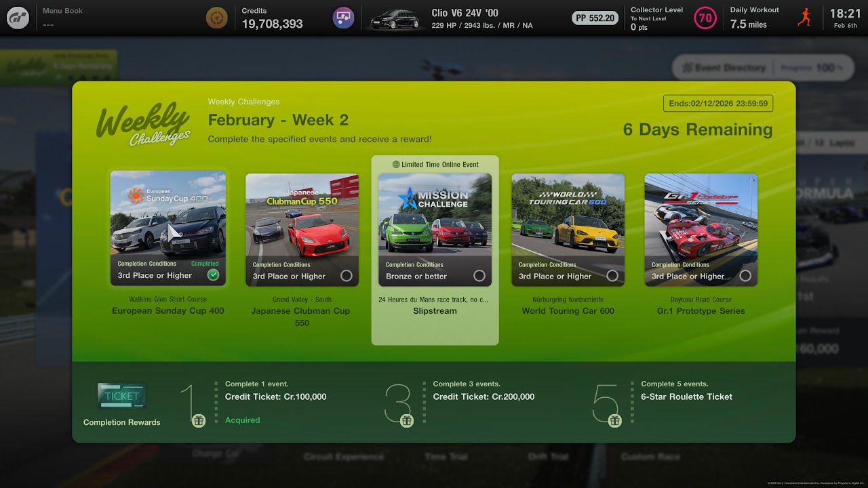
Task: Select the Clio V6 car image
Action: tap(395, 18)
